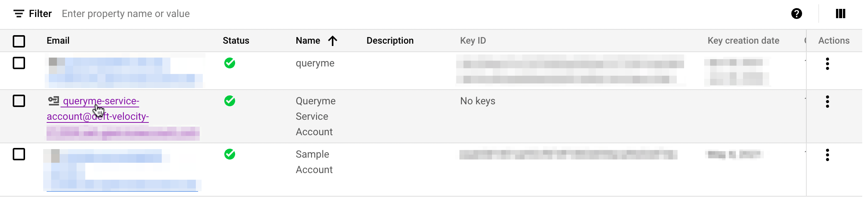Open actions menu for Sample Account row
868x197 pixels.
pyautogui.click(x=827, y=155)
